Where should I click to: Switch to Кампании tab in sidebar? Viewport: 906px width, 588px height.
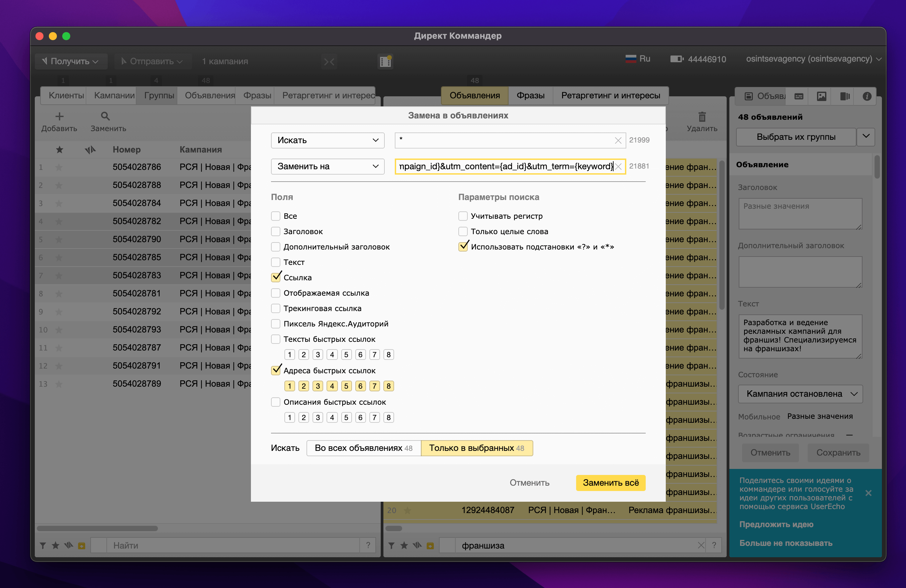pos(113,95)
